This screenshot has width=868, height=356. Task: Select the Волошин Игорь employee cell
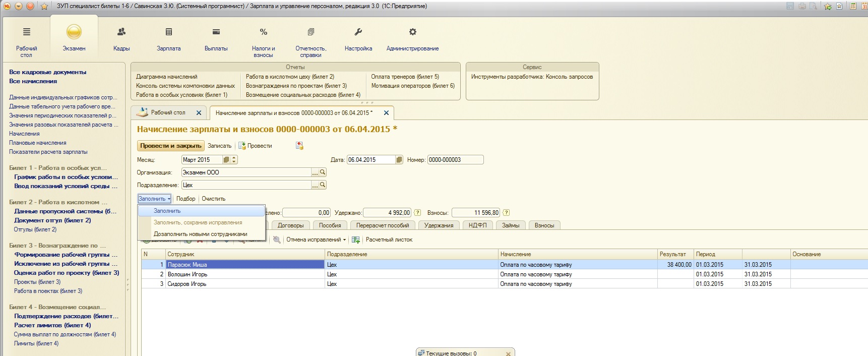pos(245,274)
